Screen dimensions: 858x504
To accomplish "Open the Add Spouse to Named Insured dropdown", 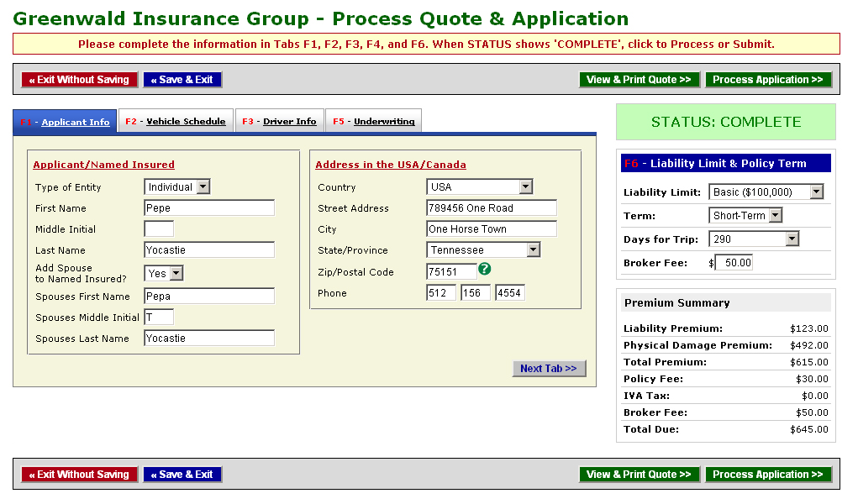I will click(x=164, y=273).
